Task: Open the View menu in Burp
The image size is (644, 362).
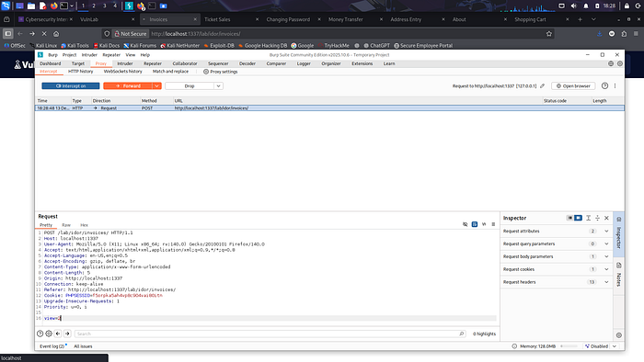Action: [x=131, y=55]
